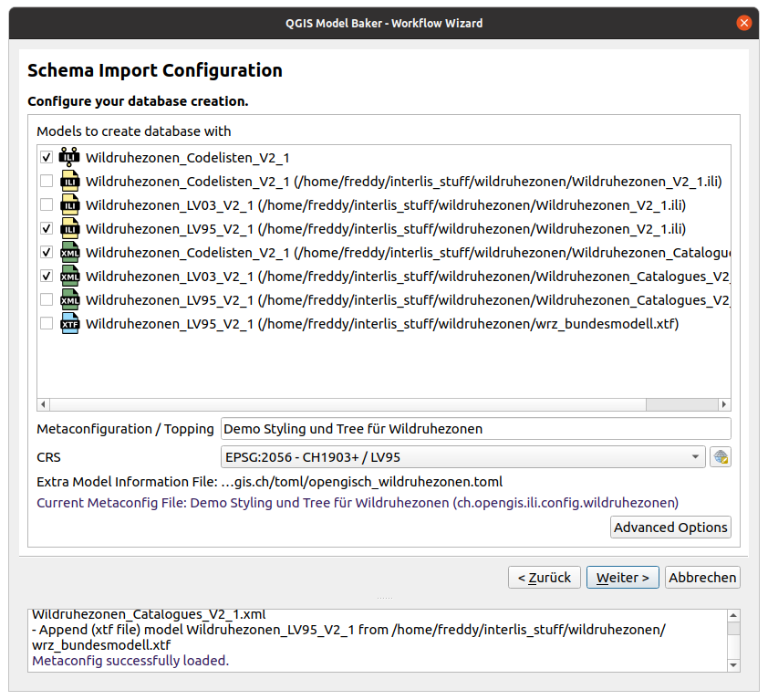Viewport: 768px width, 700px height.
Task: Click 'Metaconfig successfully loaded.' log line
Action: pos(130,661)
